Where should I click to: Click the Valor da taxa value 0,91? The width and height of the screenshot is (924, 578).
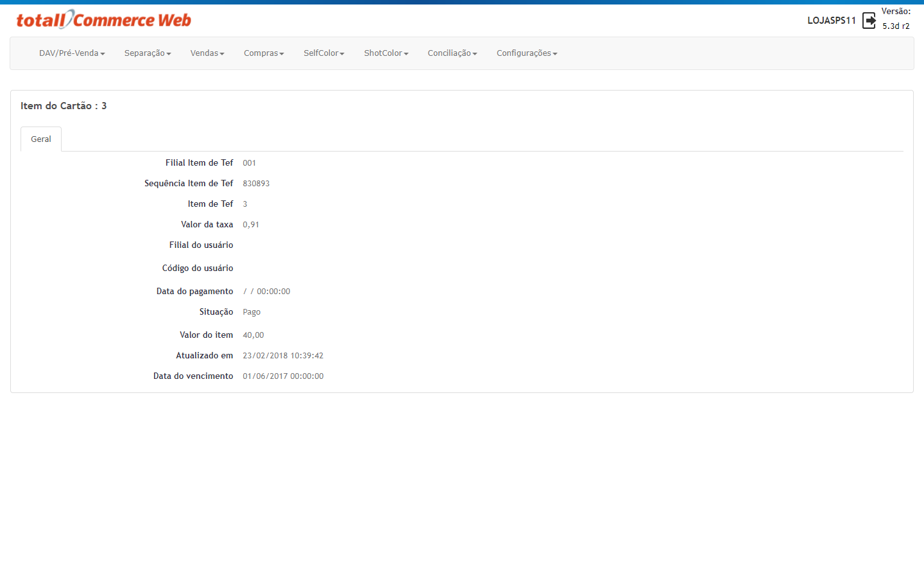point(251,225)
